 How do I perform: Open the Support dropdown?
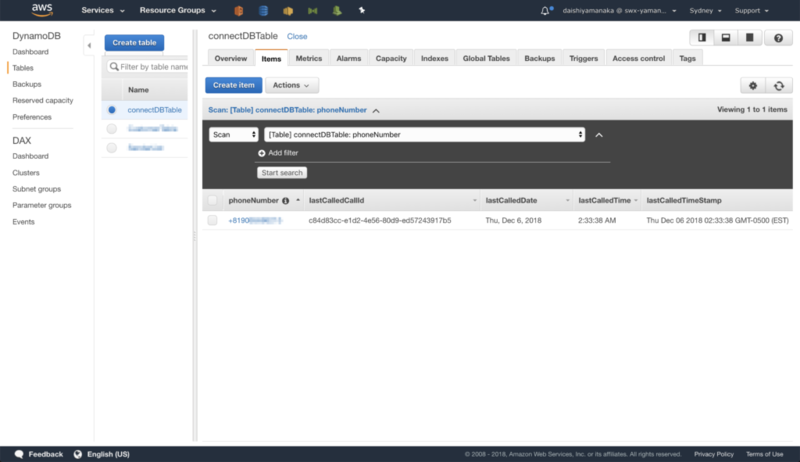[x=752, y=10]
